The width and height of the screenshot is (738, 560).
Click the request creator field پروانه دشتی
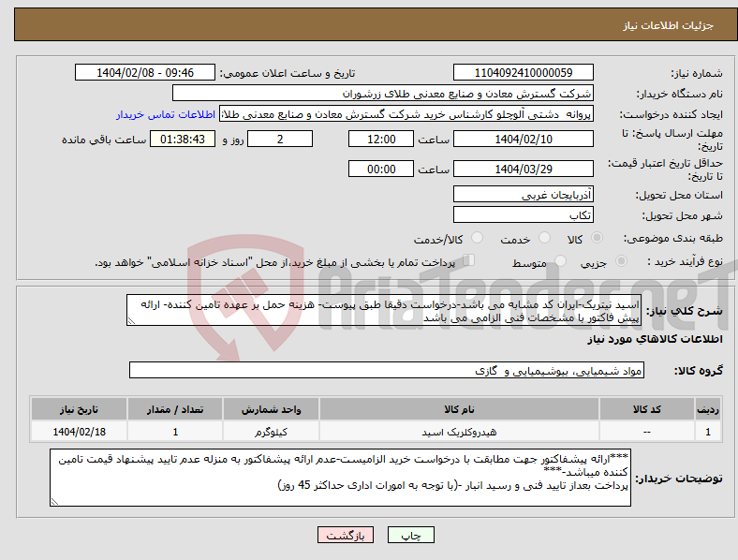click(x=406, y=114)
